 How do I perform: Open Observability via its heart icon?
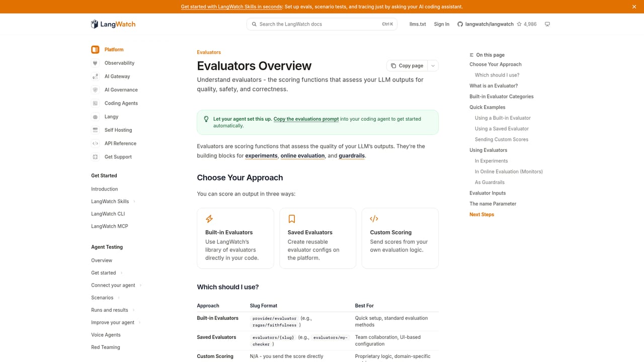95,63
